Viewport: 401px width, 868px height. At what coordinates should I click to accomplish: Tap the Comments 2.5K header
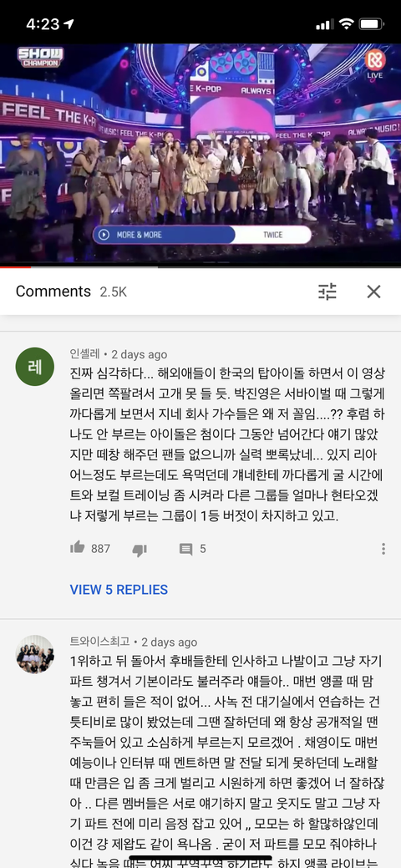point(71,292)
